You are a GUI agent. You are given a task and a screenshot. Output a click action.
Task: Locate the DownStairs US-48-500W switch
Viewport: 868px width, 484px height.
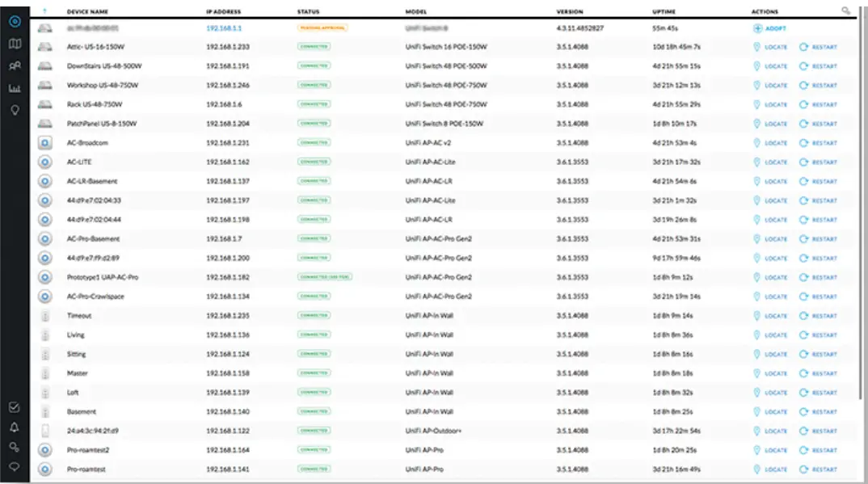click(770, 66)
